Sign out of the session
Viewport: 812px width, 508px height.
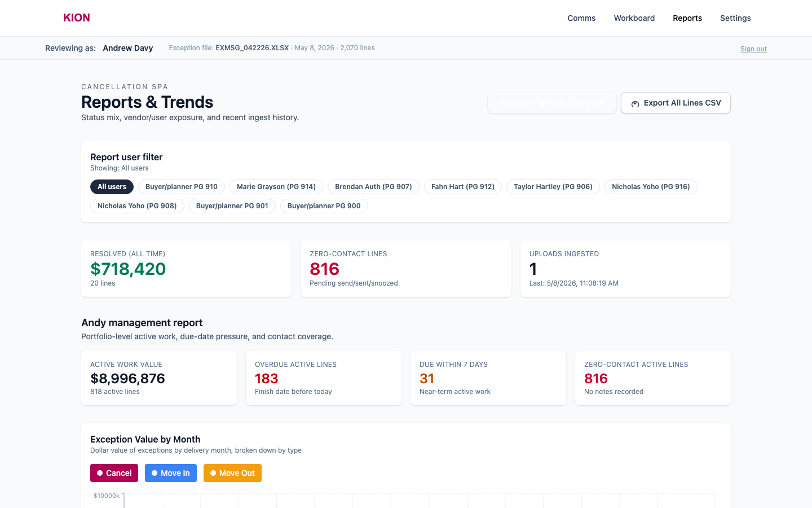pos(753,49)
